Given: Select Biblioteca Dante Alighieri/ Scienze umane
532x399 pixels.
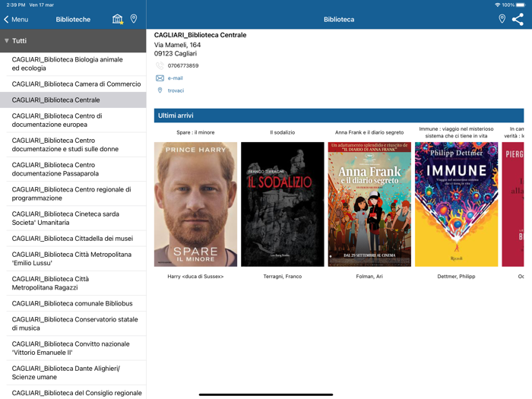Looking at the screenshot, I should pyautogui.click(x=73, y=372).
